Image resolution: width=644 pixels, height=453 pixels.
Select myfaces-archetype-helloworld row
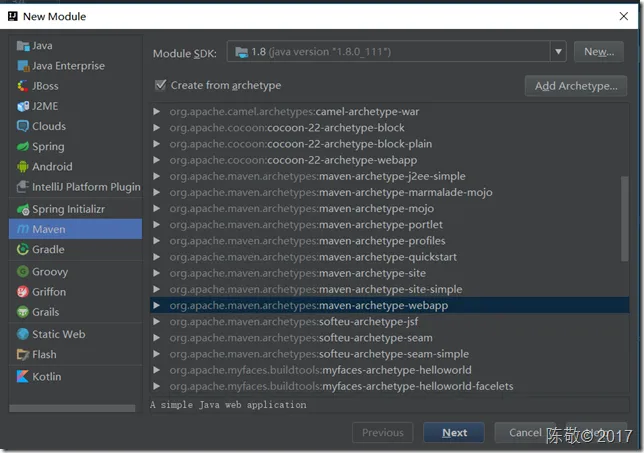389,370
